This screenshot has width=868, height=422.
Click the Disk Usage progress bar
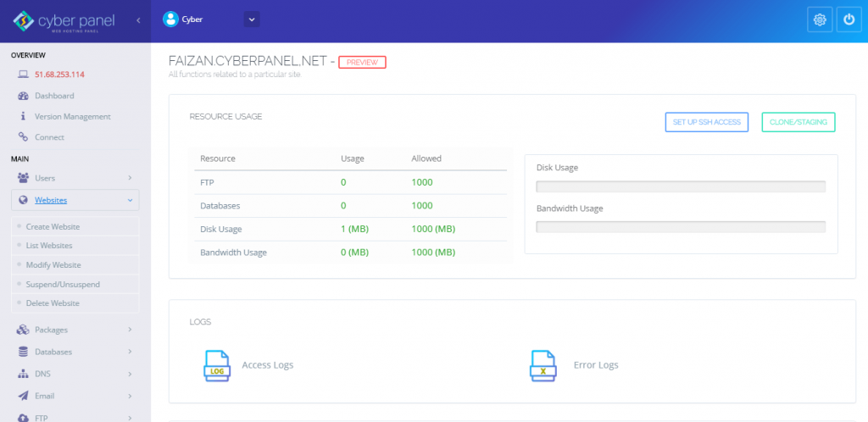tap(681, 186)
